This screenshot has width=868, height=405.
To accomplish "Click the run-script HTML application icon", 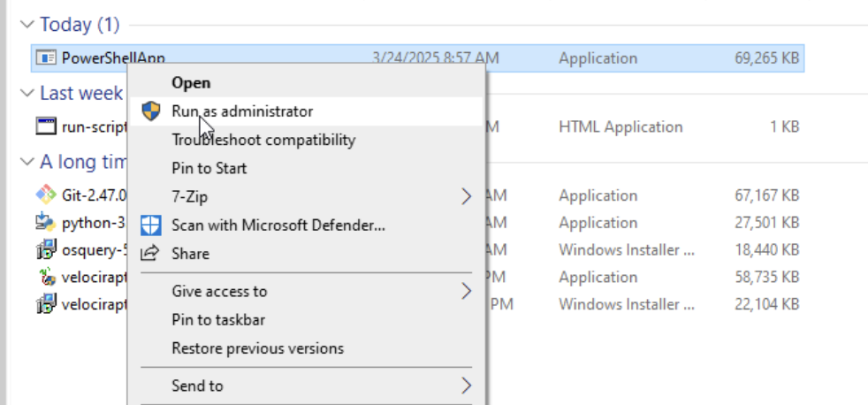I will 46,126.
